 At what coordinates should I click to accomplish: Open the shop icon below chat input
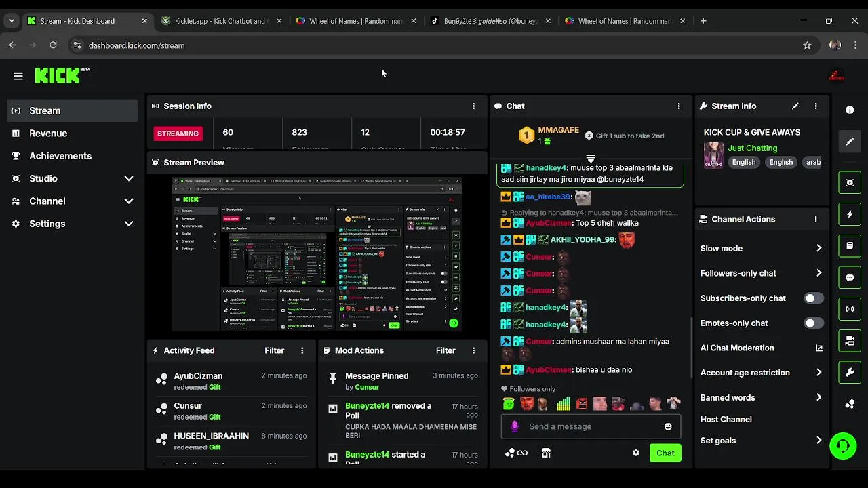(x=546, y=453)
